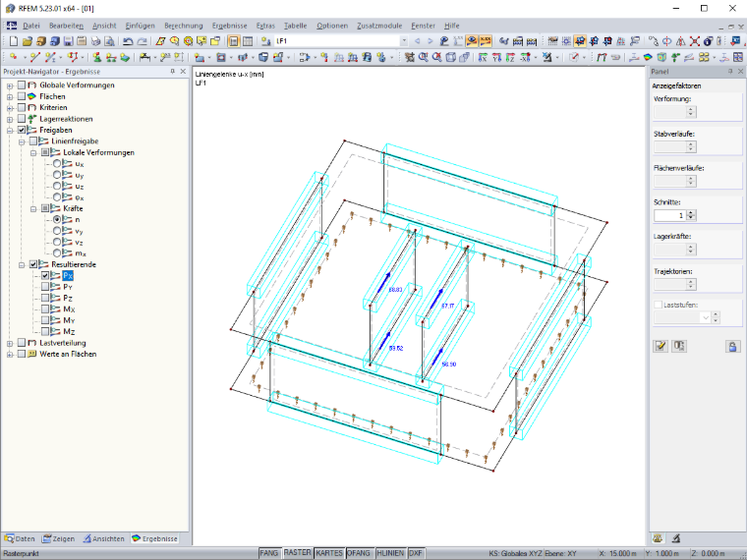Toggle the result values x.xx icon
Screen dimensions: 747x560
tap(486, 41)
